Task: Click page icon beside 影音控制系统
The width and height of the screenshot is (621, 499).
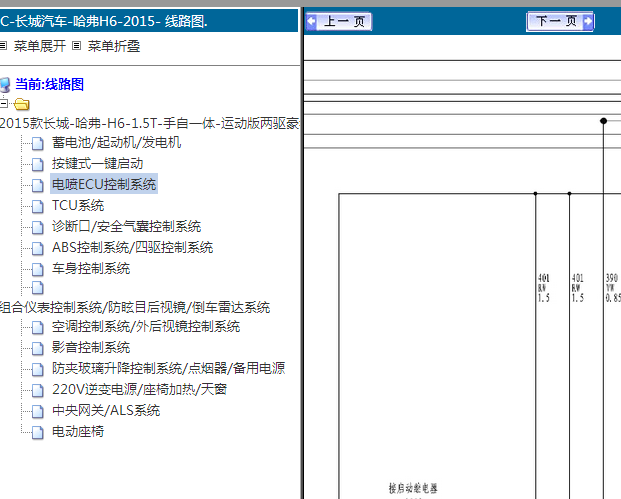Action: 38,349
